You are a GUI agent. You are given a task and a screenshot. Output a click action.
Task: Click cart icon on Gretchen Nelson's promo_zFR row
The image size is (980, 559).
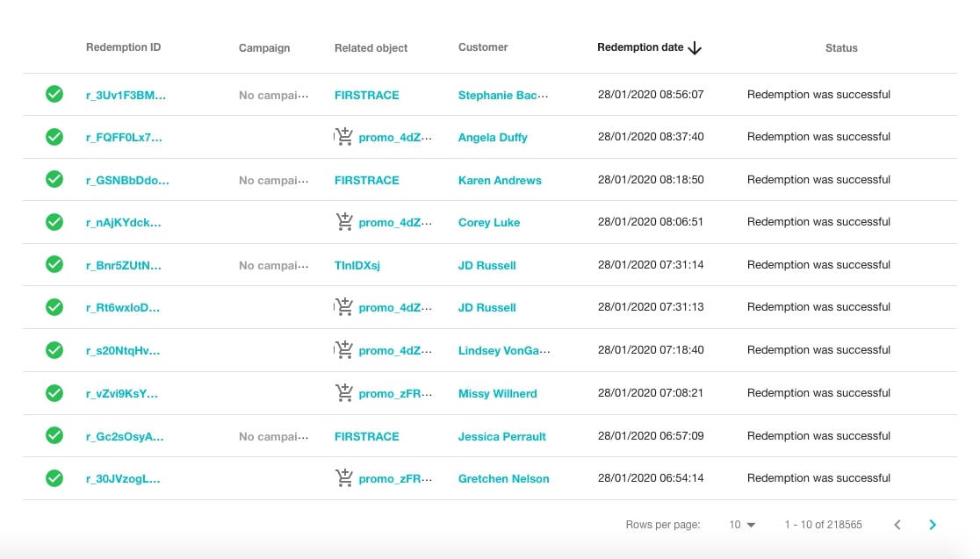tap(343, 477)
